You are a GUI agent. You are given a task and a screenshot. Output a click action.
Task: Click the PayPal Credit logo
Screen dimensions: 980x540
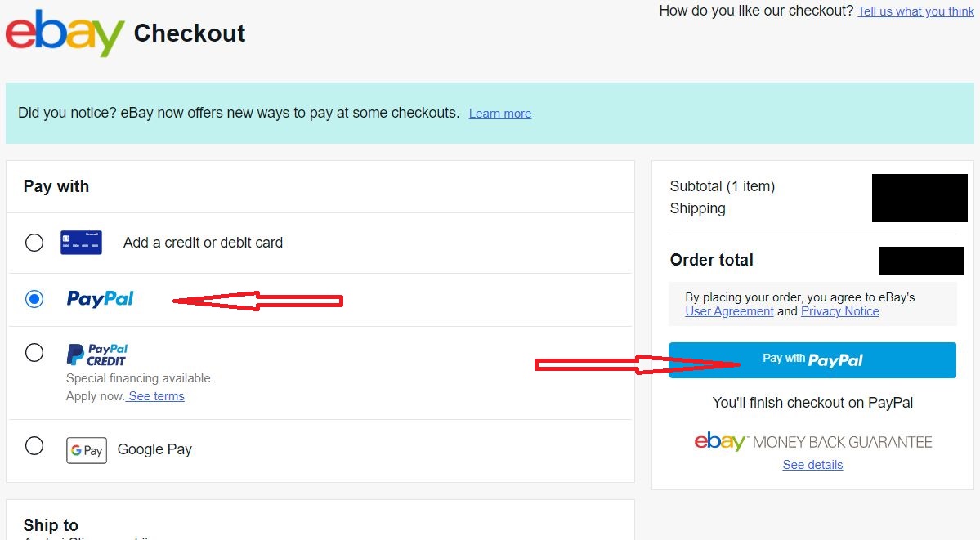pos(96,355)
